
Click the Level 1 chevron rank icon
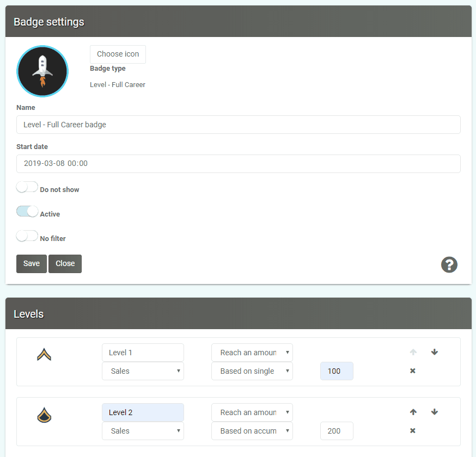coord(44,354)
